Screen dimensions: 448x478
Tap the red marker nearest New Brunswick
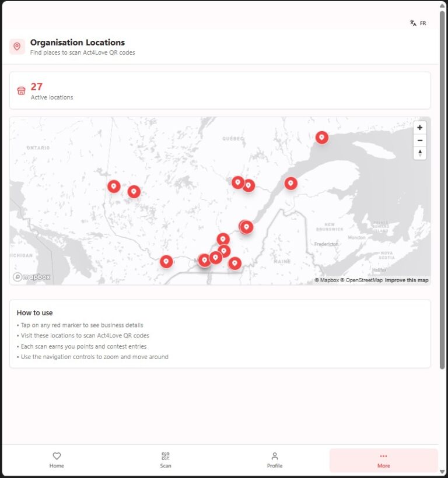290,183
